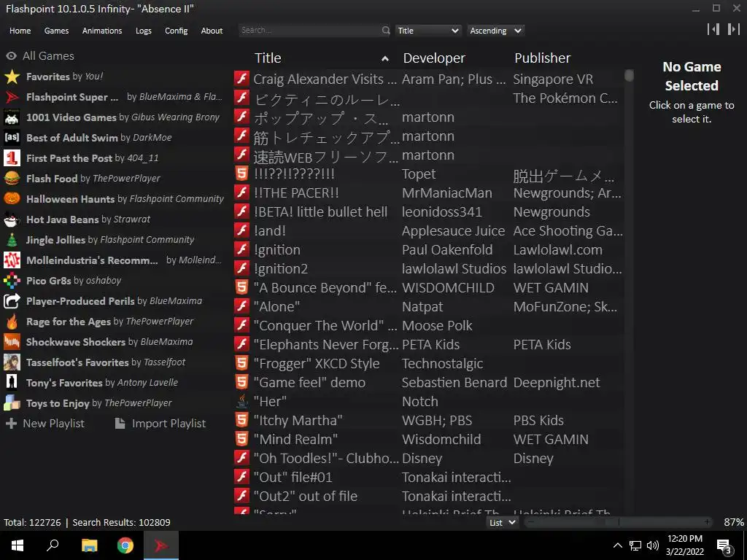Open the Config tab
The image size is (747, 560).
(177, 31)
